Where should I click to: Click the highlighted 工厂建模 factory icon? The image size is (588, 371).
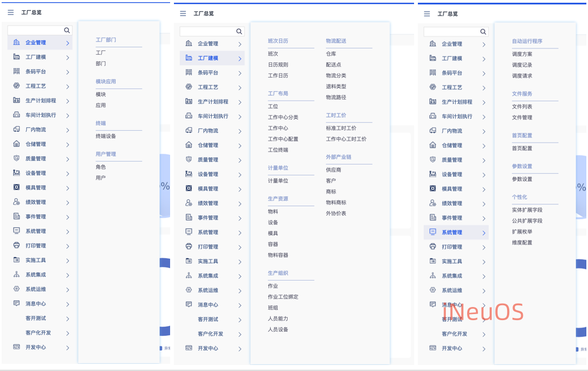(x=189, y=58)
